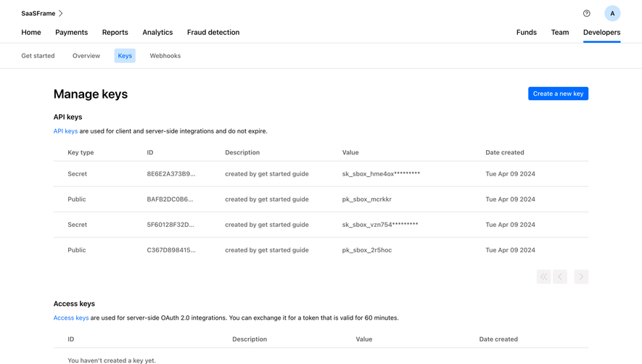Open the Team menu item

(560, 33)
